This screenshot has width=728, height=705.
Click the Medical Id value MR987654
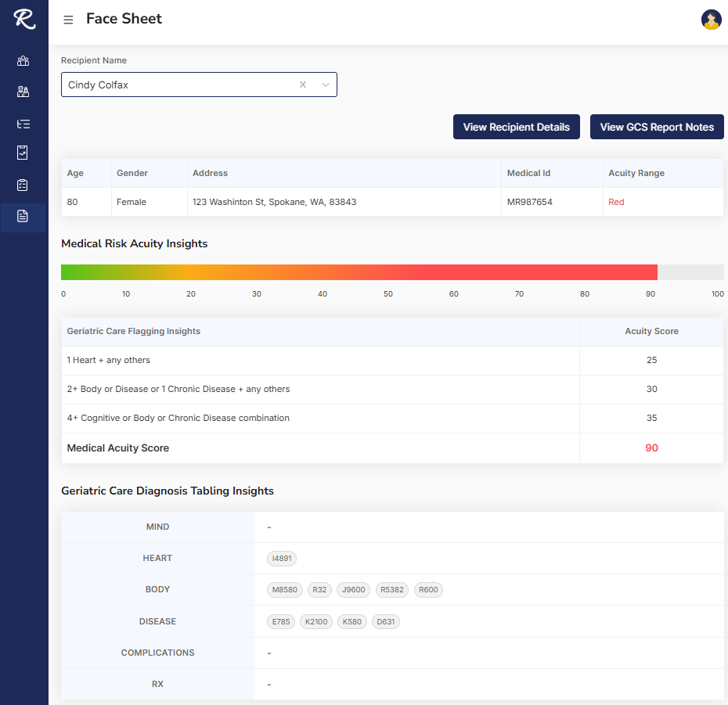pos(530,202)
